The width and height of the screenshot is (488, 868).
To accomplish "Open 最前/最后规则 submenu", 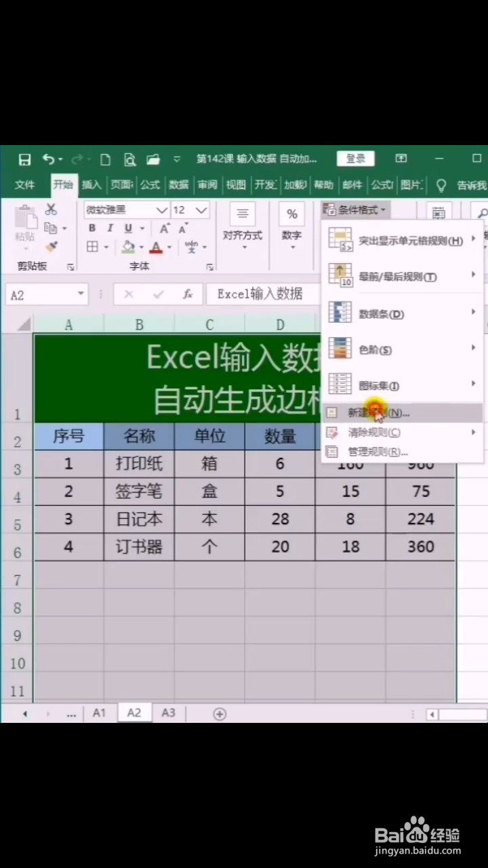I will coord(403,276).
